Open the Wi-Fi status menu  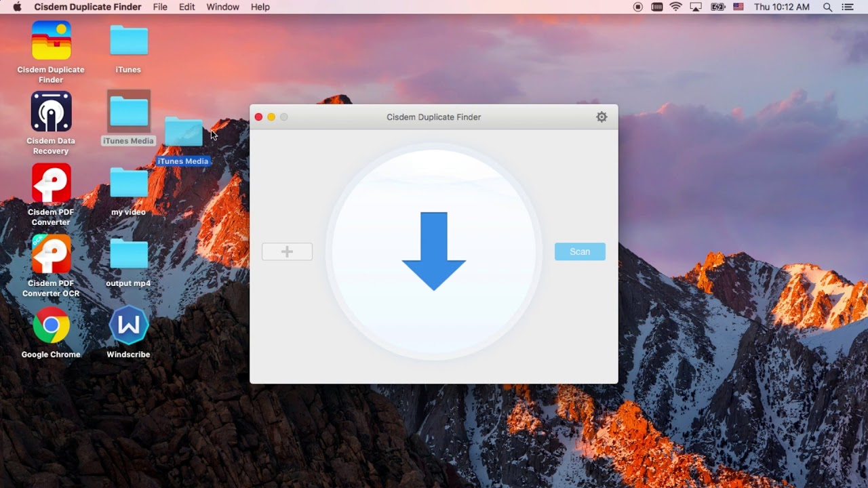pyautogui.click(x=675, y=7)
